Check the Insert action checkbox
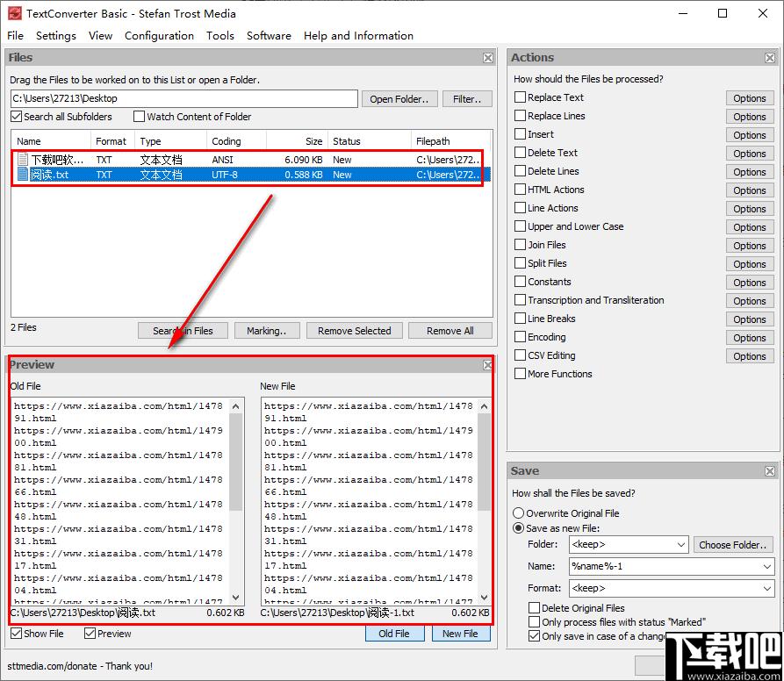Viewport: 784px width, 681px height. (x=520, y=134)
